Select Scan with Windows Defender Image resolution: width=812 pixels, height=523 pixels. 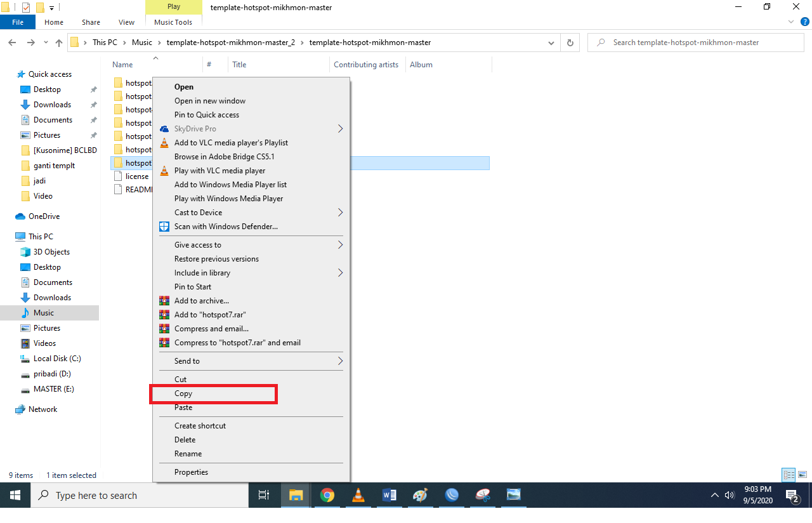(251, 227)
